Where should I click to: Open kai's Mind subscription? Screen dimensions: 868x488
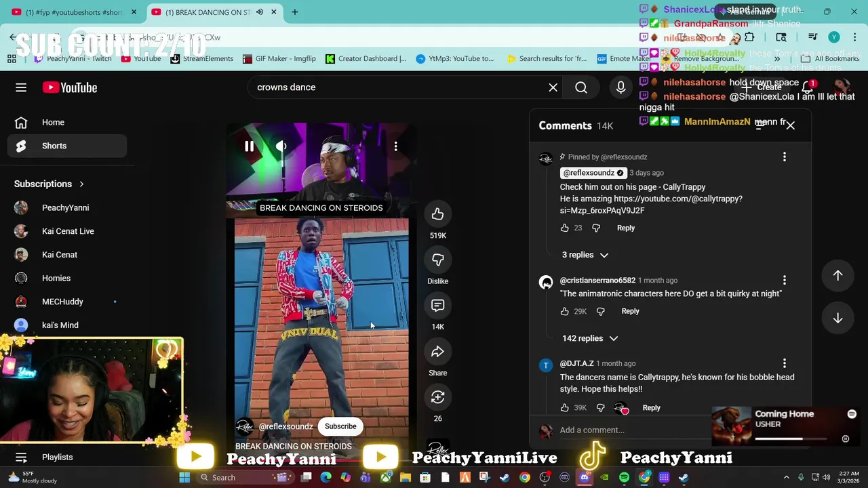pyautogui.click(x=66, y=325)
